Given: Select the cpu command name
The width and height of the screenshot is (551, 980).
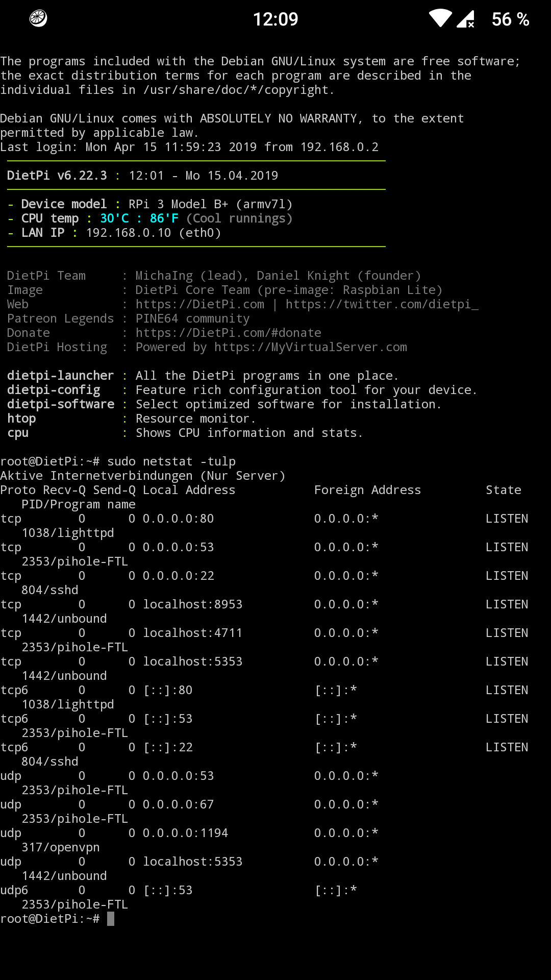Looking at the screenshot, I should coord(18,433).
